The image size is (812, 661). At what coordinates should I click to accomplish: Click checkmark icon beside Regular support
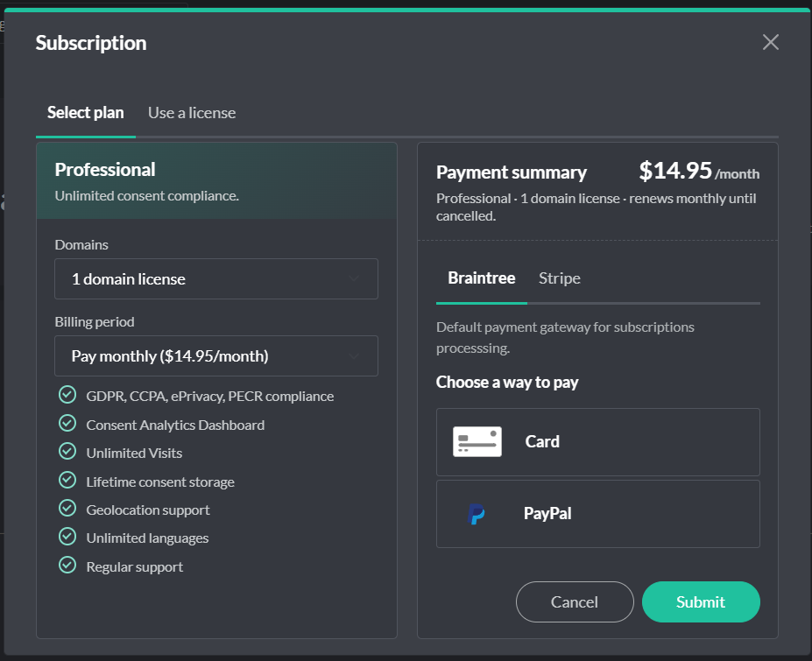pyautogui.click(x=67, y=566)
